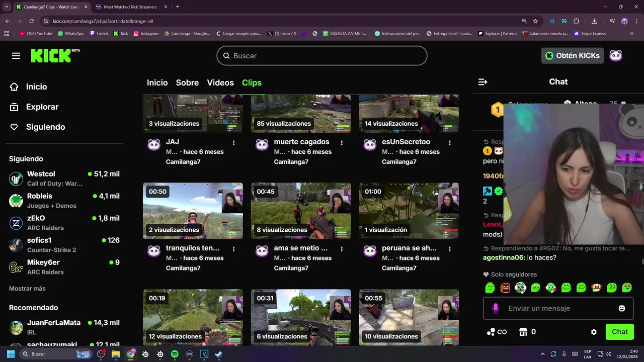Insert the heart-eyes drooling emote
644x362 pixels.
click(x=627, y=288)
